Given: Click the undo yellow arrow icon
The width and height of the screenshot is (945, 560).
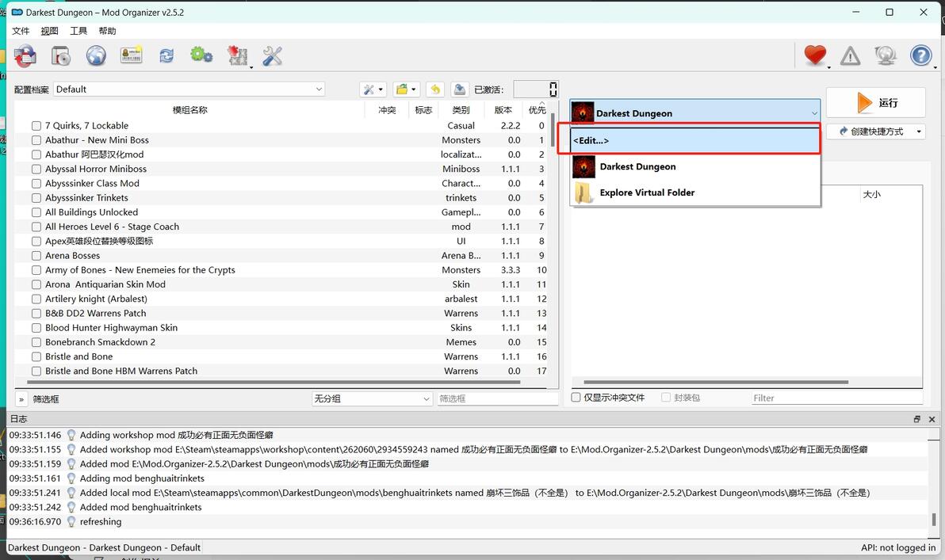Looking at the screenshot, I should pyautogui.click(x=435, y=90).
